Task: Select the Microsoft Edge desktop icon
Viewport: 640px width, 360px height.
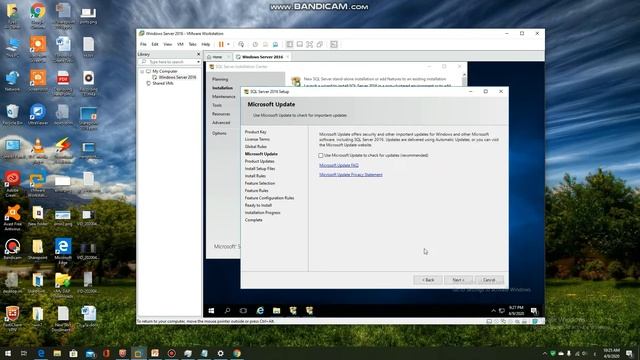Action: tap(63, 251)
